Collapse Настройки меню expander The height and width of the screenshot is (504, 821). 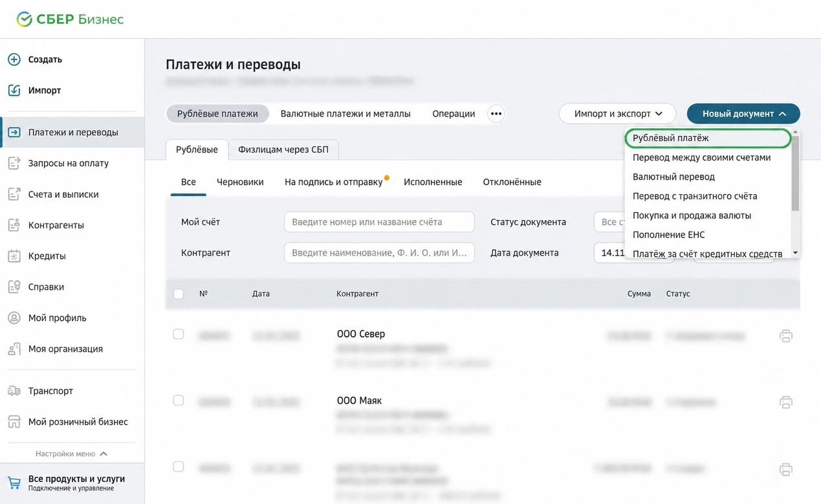(x=72, y=454)
